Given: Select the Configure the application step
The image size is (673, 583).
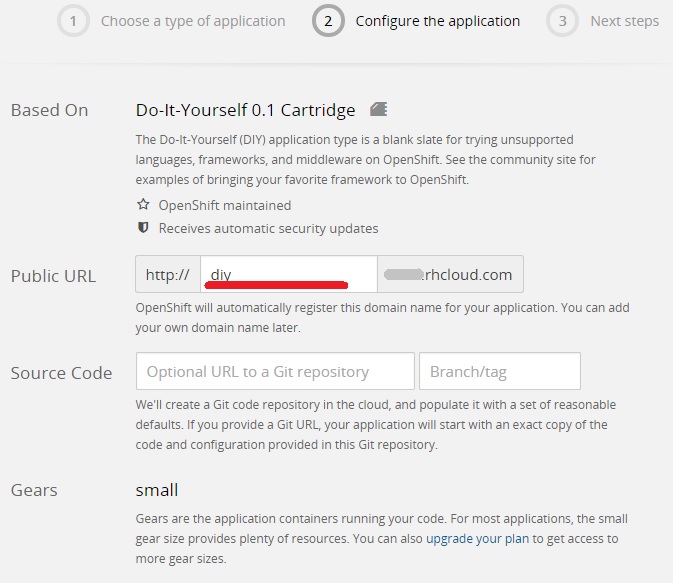Looking at the screenshot, I should tap(437, 21).
